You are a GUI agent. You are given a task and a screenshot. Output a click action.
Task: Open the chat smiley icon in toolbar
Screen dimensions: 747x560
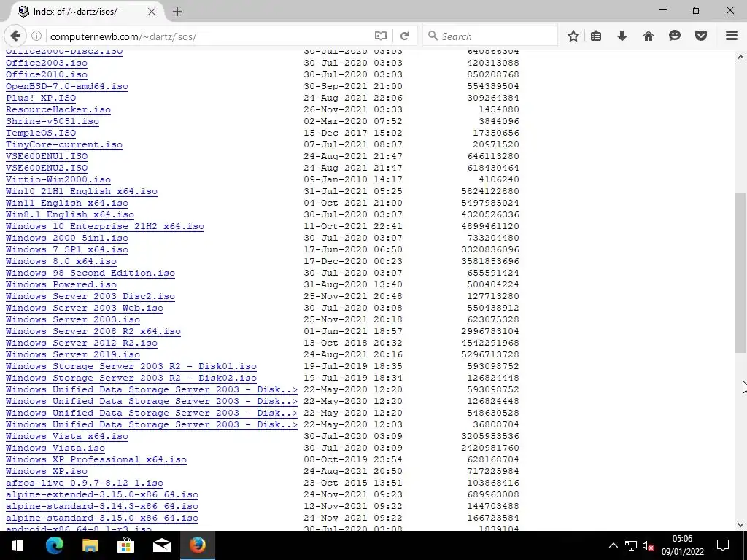pos(675,36)
